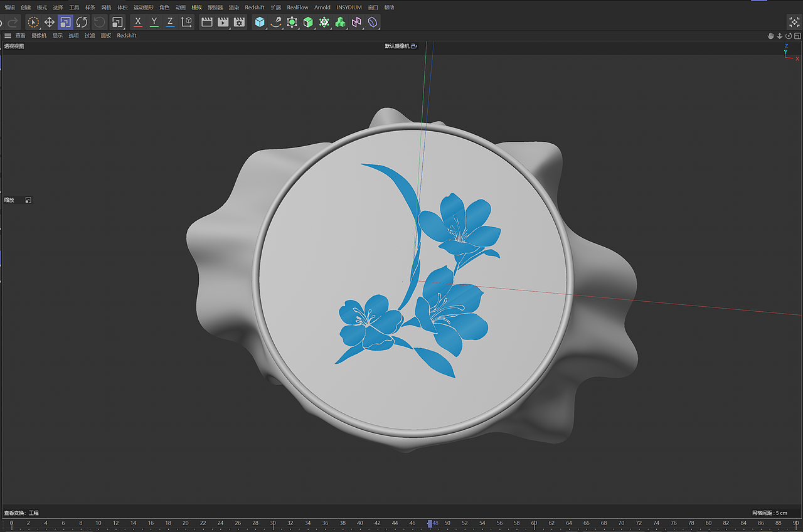This screenshot has height=532, width=803.
Task: Click the redo arrow in the toolbar
Action: point(13,22)
